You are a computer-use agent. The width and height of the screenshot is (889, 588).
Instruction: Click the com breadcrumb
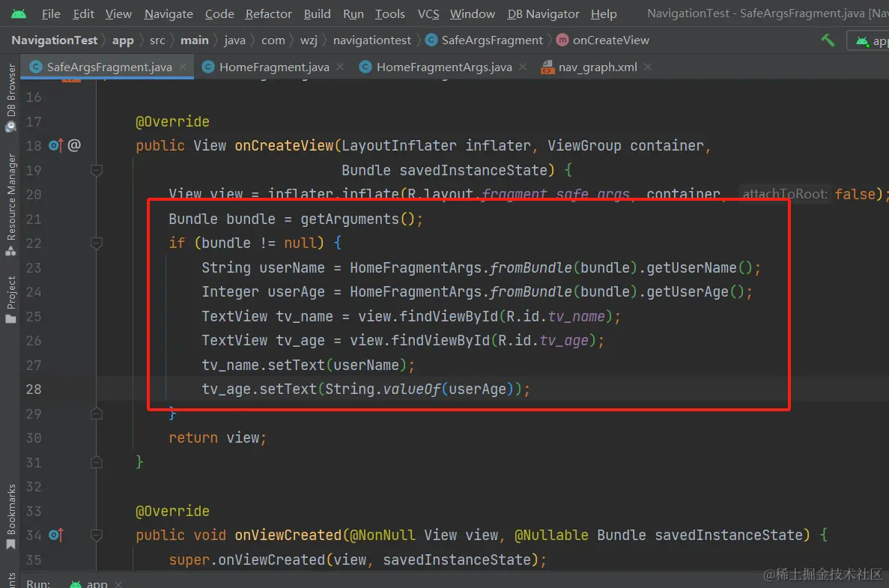coord(273,40)
